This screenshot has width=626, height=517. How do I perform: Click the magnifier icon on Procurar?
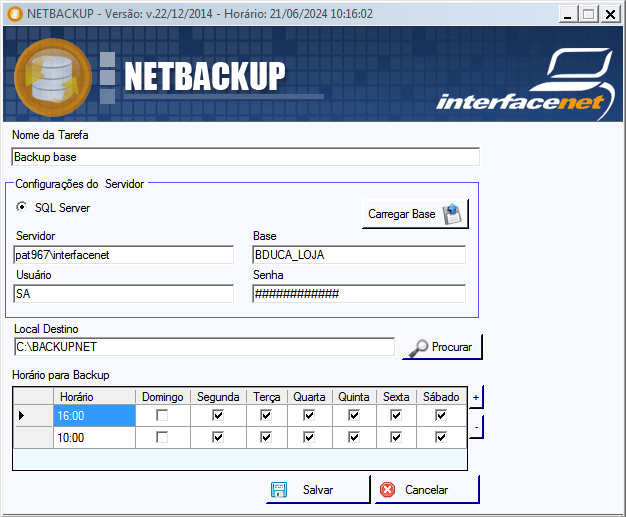(x=418, y=348)
